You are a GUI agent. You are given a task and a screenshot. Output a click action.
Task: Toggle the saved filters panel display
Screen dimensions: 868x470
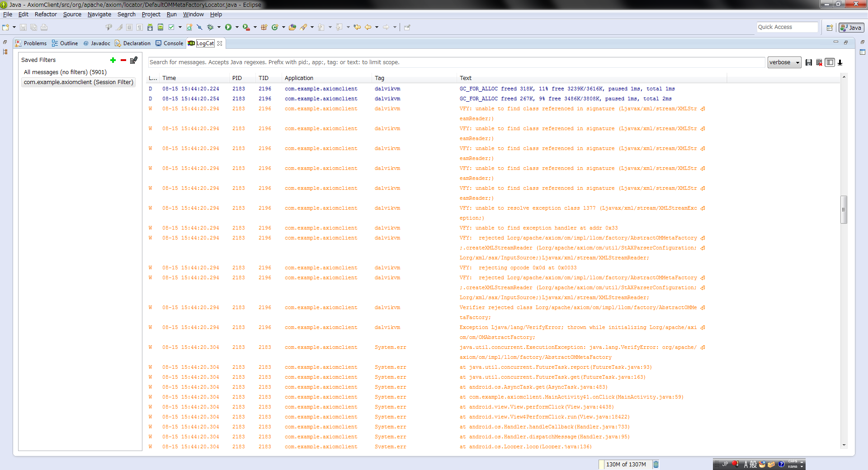pyautogui.click(x=830, y=62)
